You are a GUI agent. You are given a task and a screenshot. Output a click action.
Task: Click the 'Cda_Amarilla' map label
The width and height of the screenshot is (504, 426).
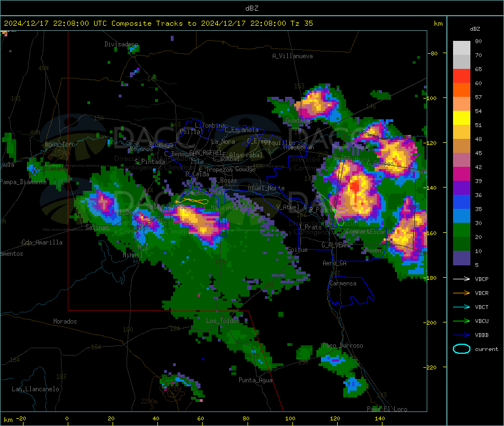(42, 242)
